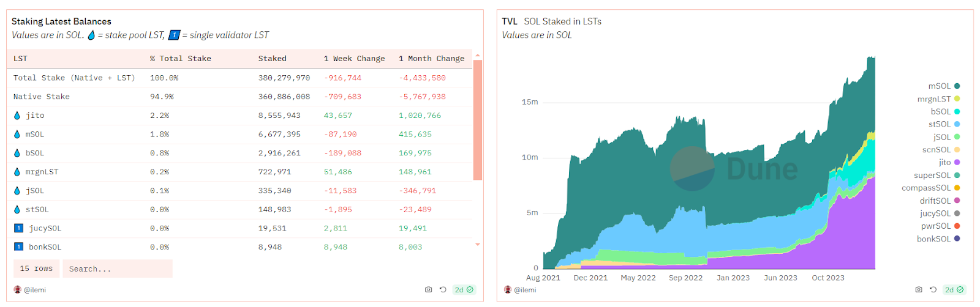
Task: Sort table by 1 Week Change header
Action: [354, 59]
